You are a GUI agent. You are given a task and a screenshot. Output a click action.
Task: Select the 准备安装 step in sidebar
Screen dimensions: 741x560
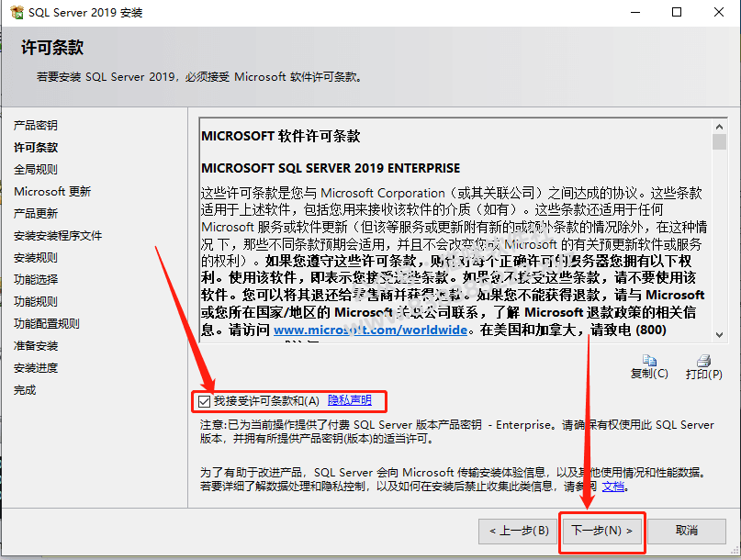[36, 346]
